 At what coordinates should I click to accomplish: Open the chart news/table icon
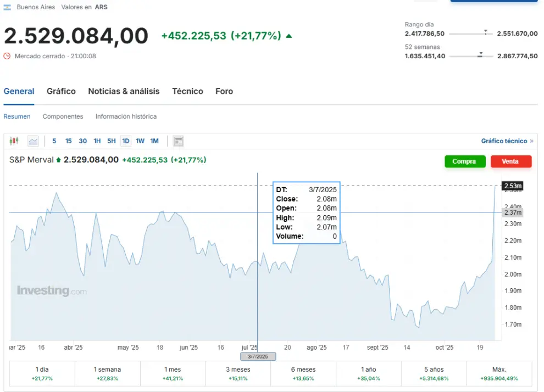[179, 141]
